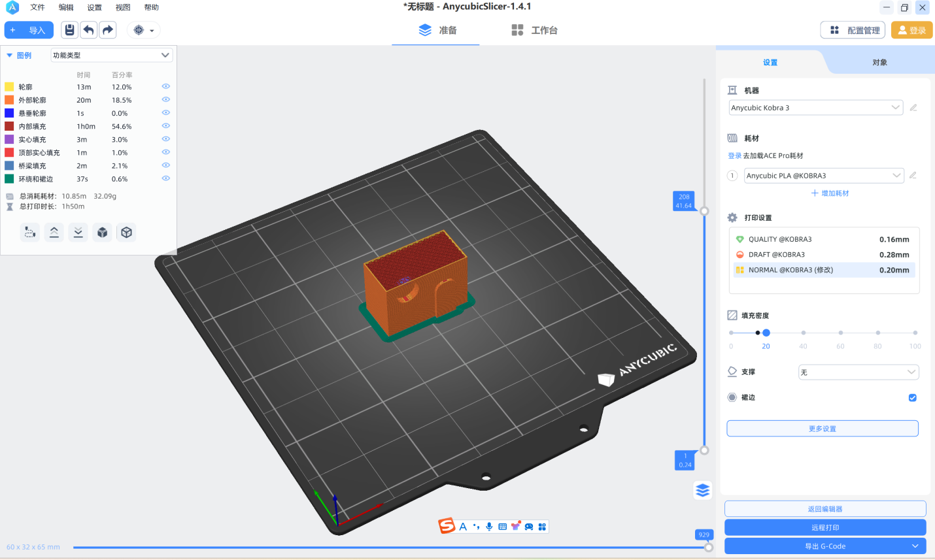Open the 对象 tab
The image size is (935, 560).
click(879, 63)
